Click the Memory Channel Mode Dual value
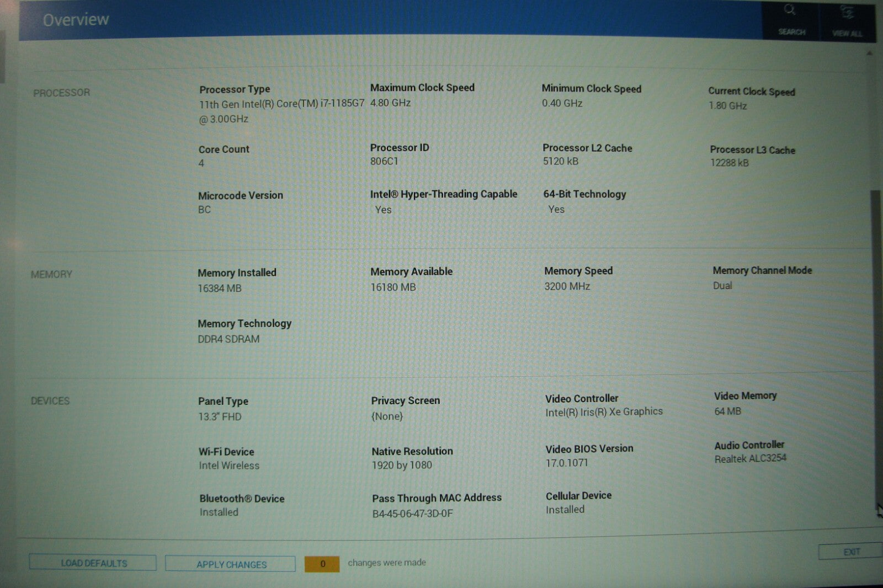Viewport: 883px width, 588px height. (x=722, y=286)
